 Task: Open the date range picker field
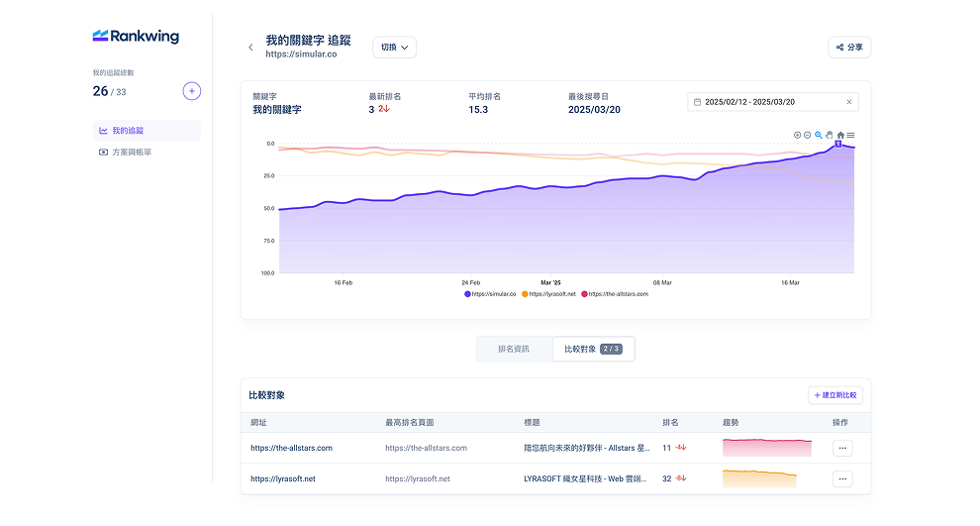tap(773, 102)
